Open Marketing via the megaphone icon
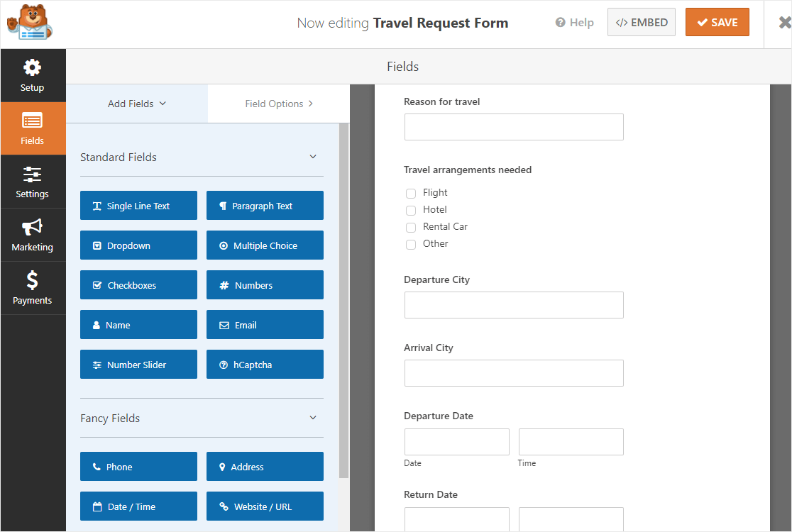 (x=33, y=227)
